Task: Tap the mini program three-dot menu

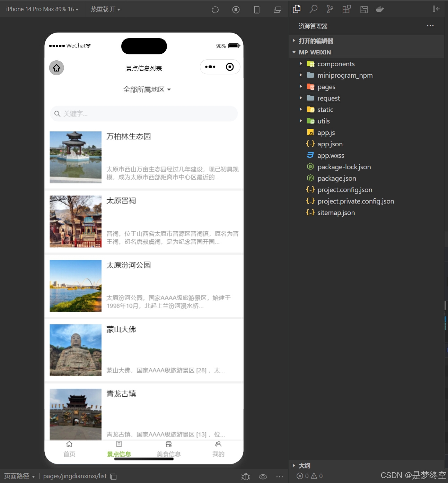Action: click(x=210, y=67)
